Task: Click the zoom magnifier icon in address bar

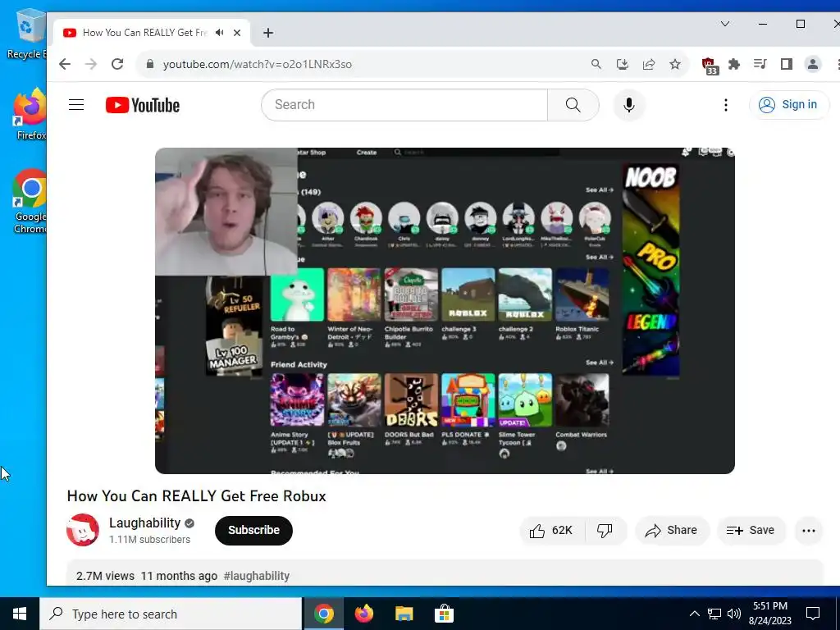Action: pyautogui.click(x=596, y=64)
